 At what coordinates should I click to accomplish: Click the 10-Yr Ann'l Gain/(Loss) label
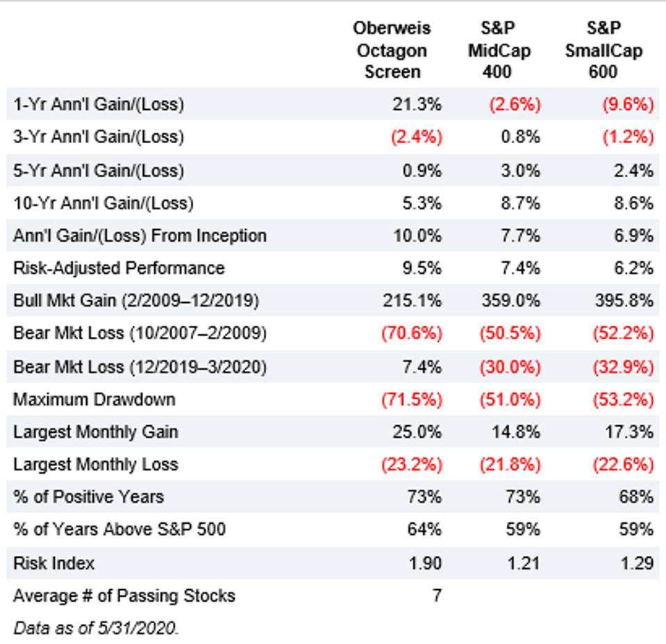tap(103, 203)
